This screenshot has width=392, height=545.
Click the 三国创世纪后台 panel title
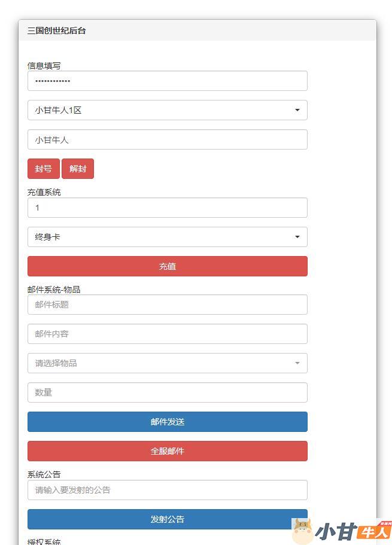[x=56, y=31]
